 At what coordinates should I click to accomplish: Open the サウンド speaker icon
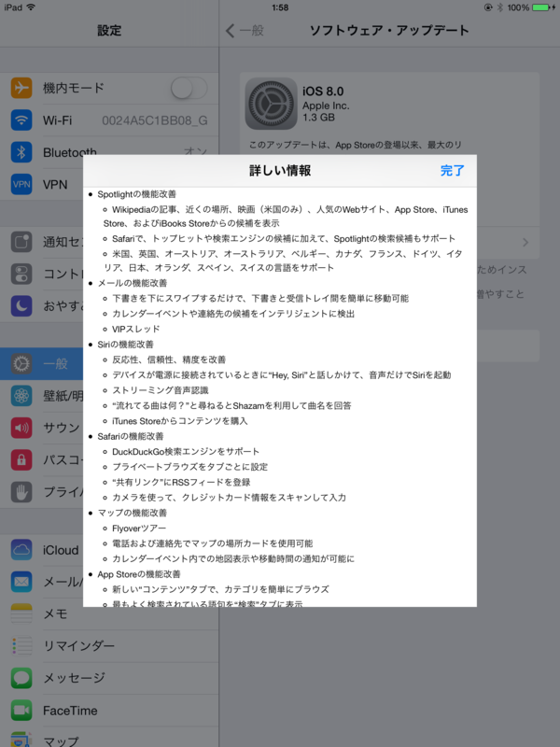21,428
